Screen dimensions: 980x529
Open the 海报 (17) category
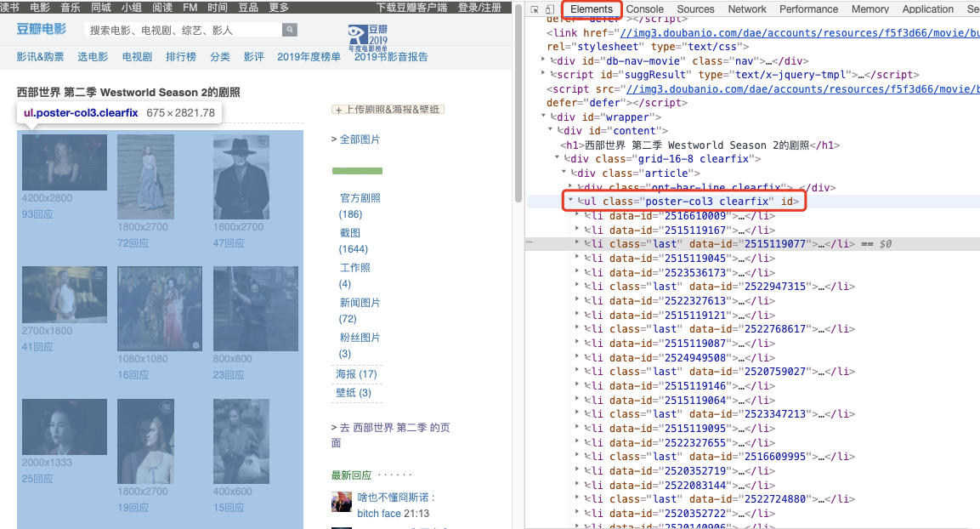pos(354,373)
